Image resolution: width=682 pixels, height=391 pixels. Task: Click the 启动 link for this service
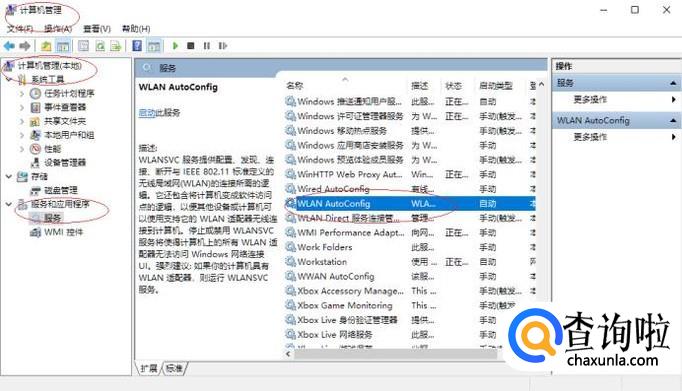[147, 113]
